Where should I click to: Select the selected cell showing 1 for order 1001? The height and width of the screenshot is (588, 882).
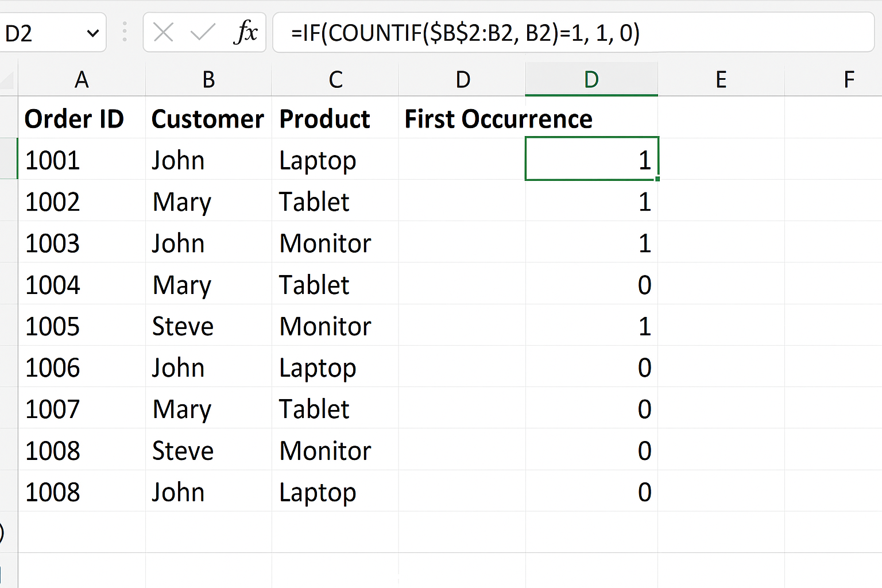click(x=591, y=159)
